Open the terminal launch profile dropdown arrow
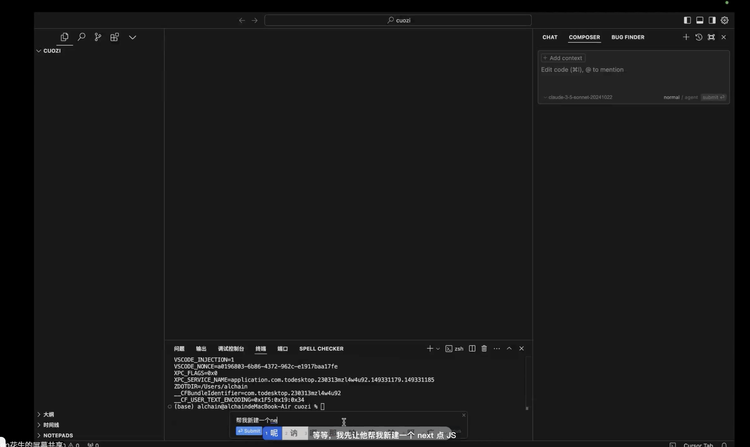The image size is (750, 447). click(x=438, y=349)
